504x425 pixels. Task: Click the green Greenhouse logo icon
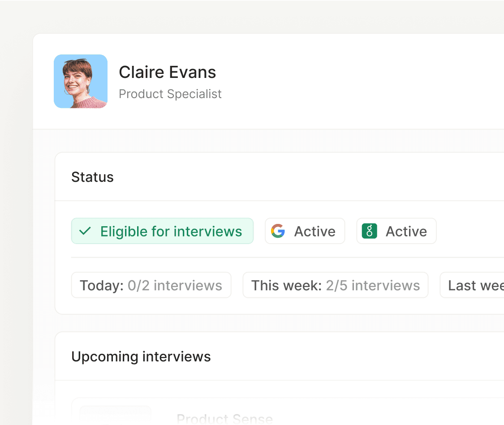370,231
